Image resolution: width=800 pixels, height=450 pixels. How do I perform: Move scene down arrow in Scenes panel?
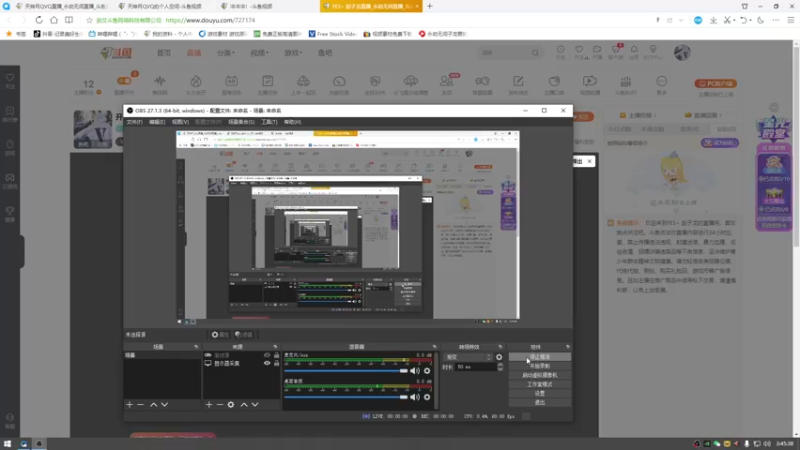(164, 405)
